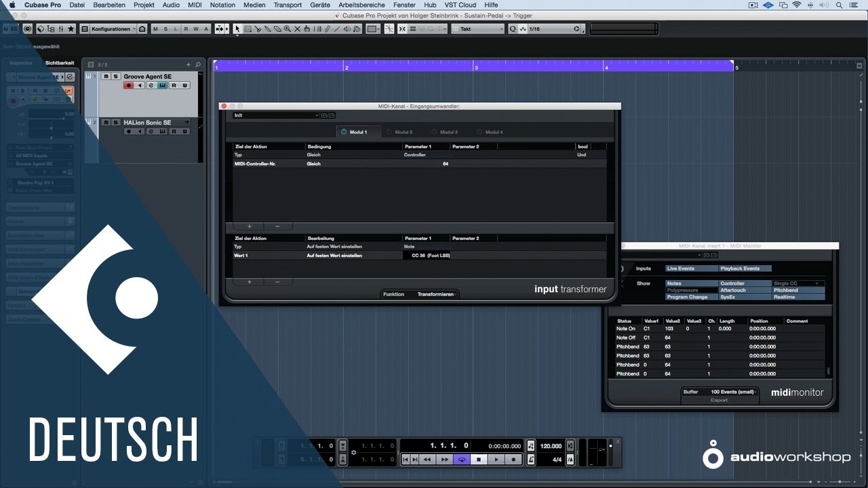Pick the Glue tool

point(268,29)
